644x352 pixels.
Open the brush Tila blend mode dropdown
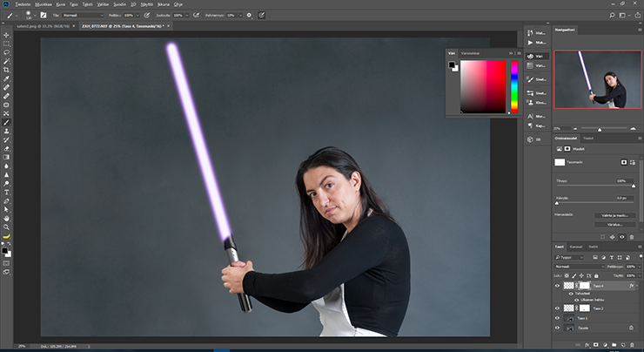83,15
